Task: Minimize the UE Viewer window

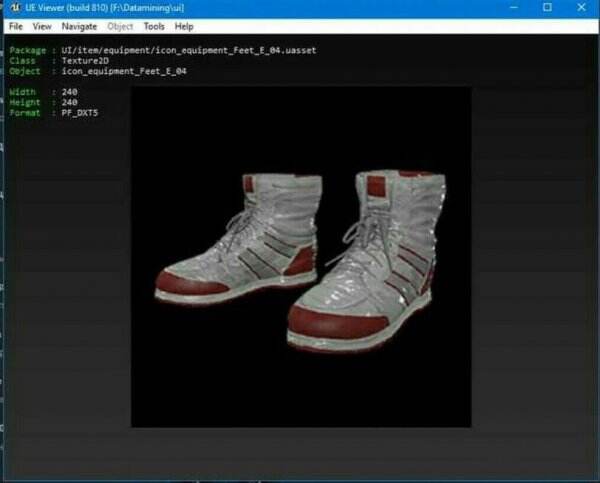Action: click(514, 7)
